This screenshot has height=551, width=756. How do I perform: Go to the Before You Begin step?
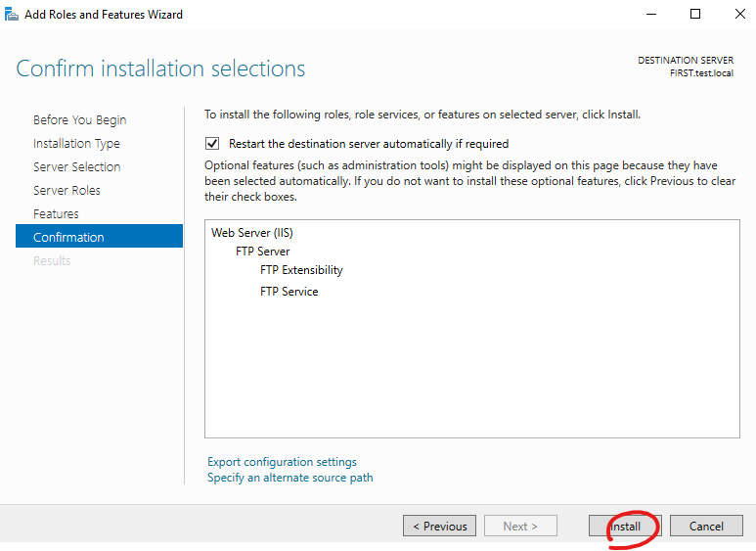[x=79, y=119]
